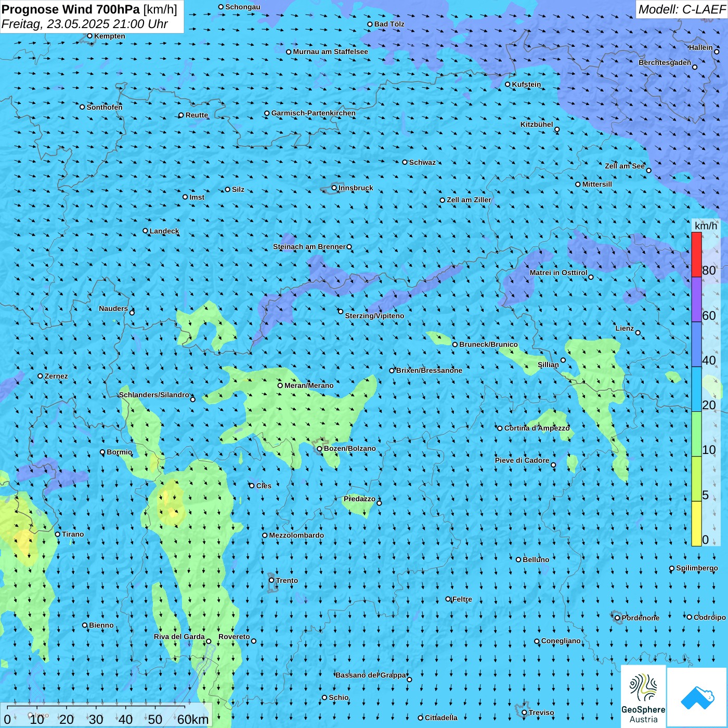Click the 'Riva del Garda' label
The image size is (728, 728).
click(179, 636)
